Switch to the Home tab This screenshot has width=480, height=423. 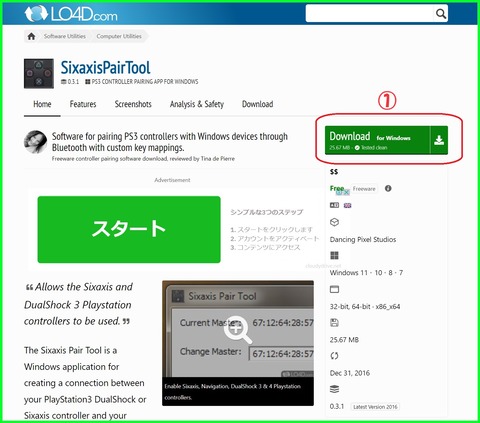[42, 104]
